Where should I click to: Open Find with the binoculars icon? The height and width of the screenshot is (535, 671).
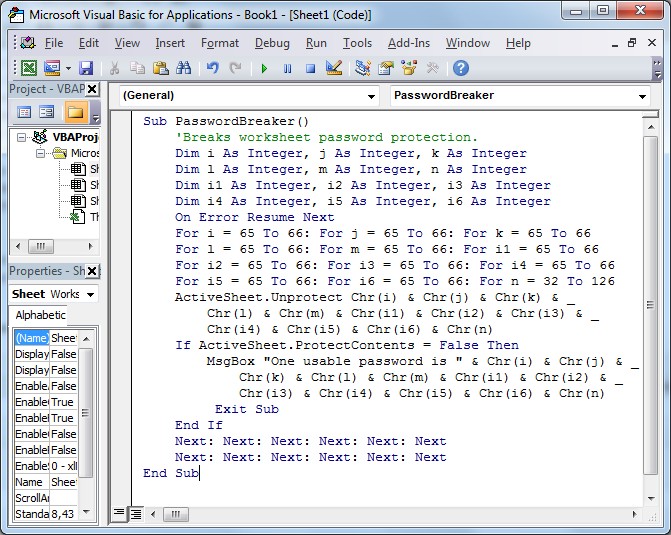(x=184, y=68)
